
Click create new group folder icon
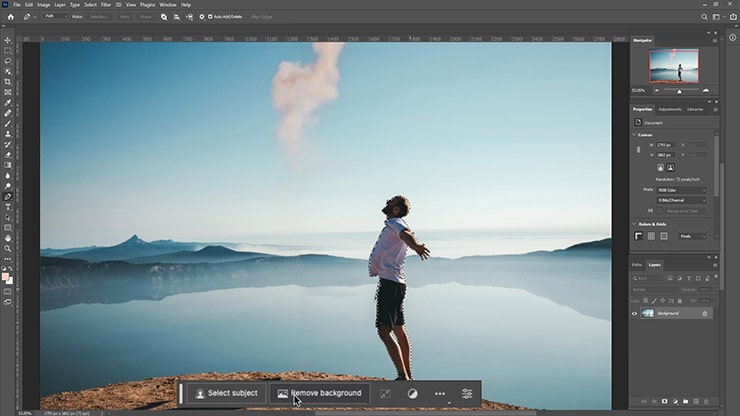pos(685,401)
